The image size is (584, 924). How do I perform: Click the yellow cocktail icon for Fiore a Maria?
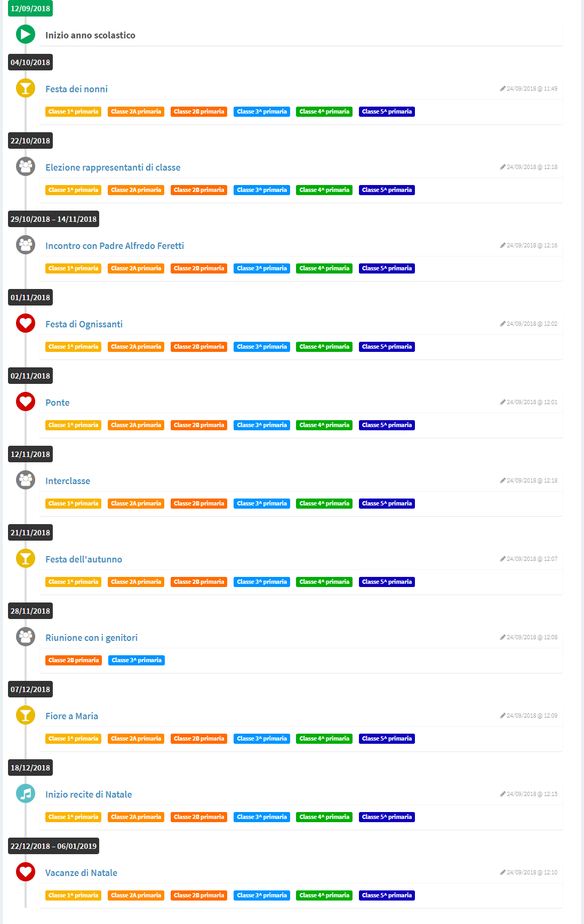click(x=26, y=716)
